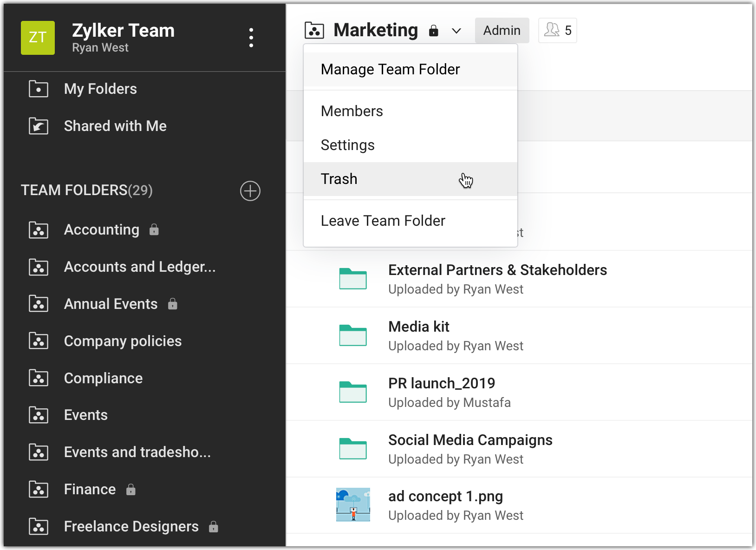The width and height of the screenshot is (756, 550).
Task: Click the lock icon beside Marketing title
Action: click(x=433, y=31)
